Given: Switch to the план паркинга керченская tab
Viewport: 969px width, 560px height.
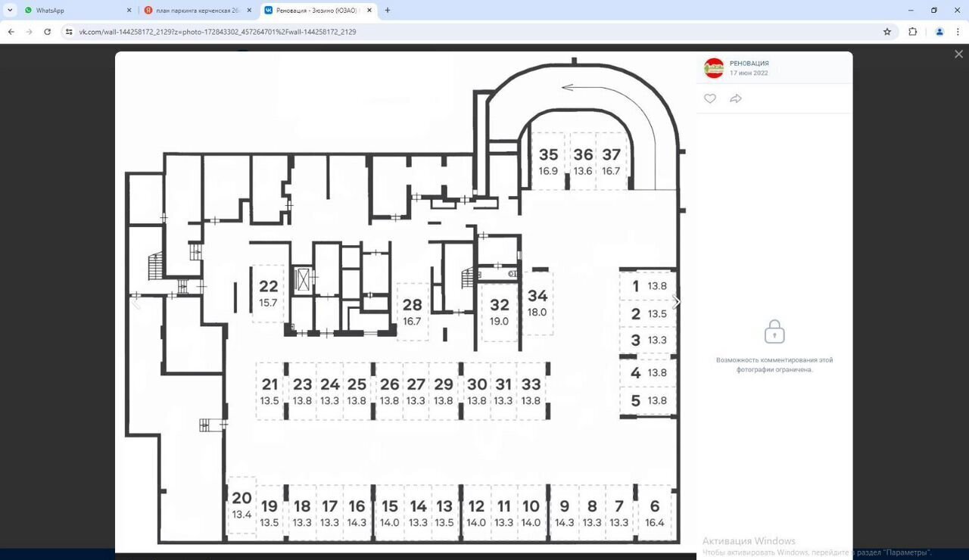Looking at the screenshot, I should pos(198,11).
